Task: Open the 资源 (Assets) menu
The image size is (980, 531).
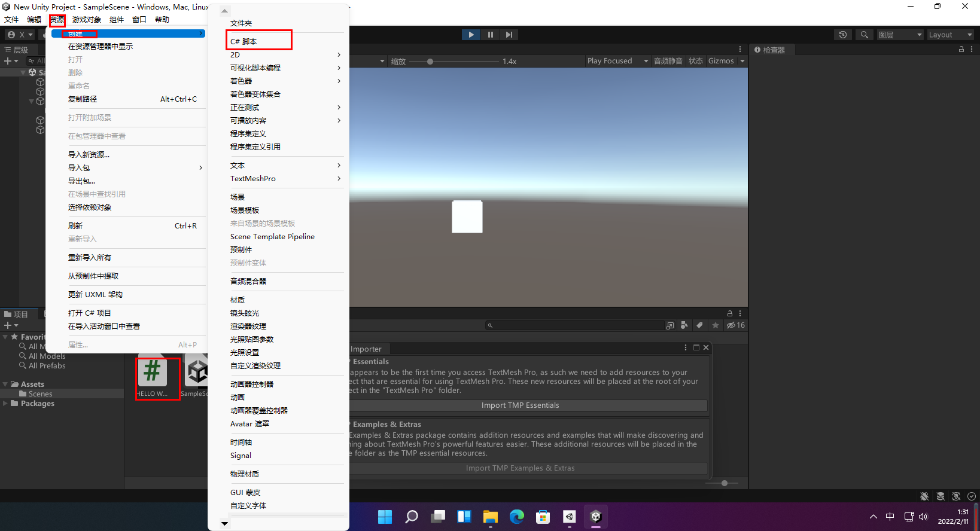Action: coord(57,20)
